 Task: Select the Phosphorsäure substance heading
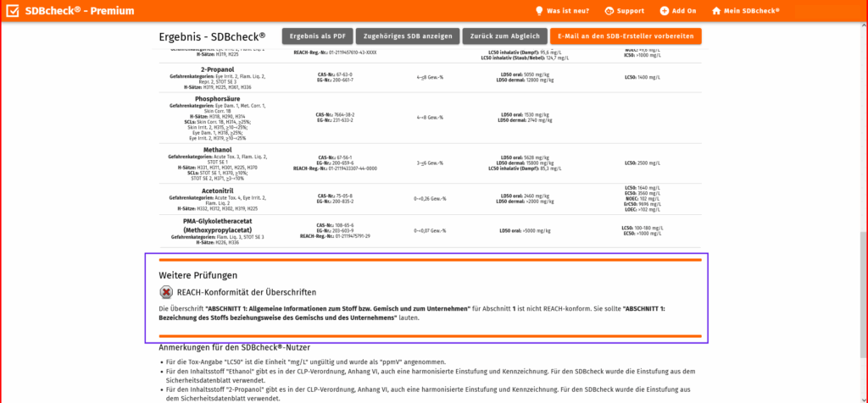pos(217,99)
